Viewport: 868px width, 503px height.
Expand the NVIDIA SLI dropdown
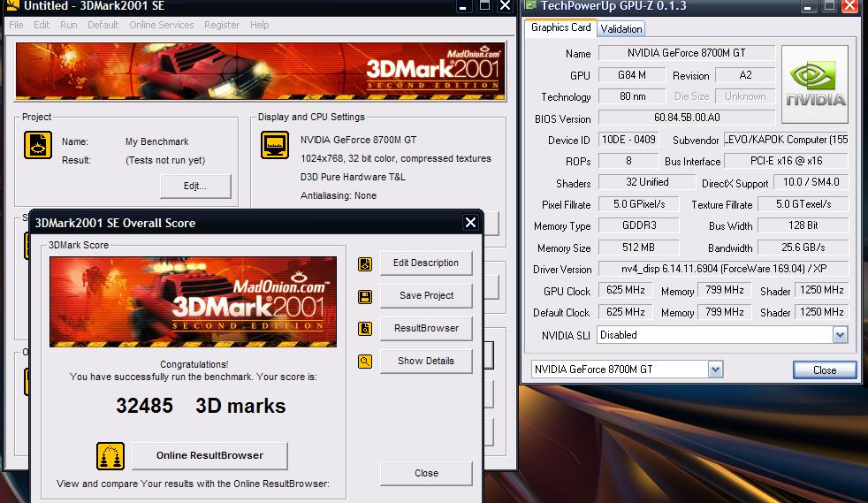click(x=840, y=335)
